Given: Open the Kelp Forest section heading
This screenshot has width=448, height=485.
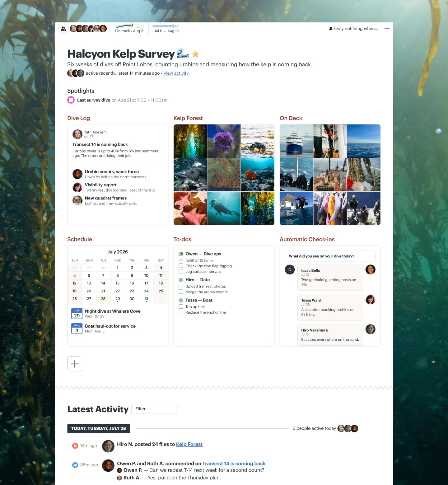Looking at the screenshot, I should (188, 118).
